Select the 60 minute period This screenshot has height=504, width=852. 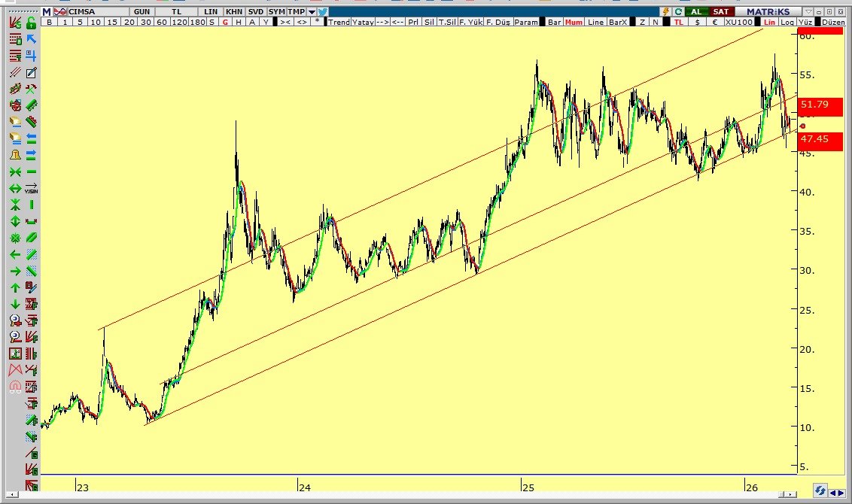(x=161, y=22)
